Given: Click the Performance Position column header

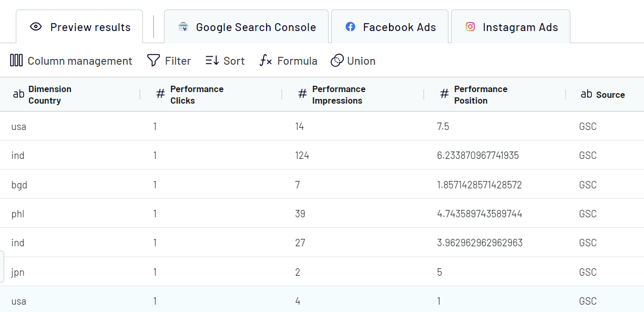Looking at the screenshot, I should (481, 95).
